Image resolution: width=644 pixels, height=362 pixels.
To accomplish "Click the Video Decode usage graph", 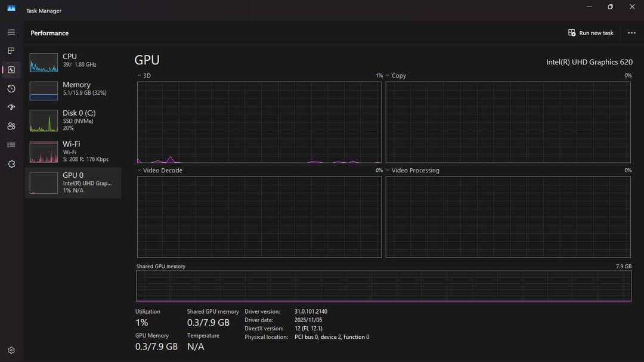I will click(x=259, y=217).
